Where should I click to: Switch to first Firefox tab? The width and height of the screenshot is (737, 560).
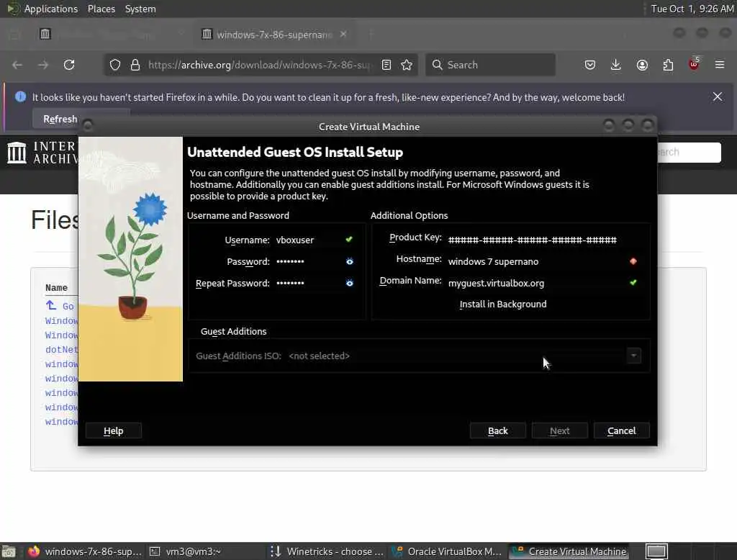click(x=110, y=35)
